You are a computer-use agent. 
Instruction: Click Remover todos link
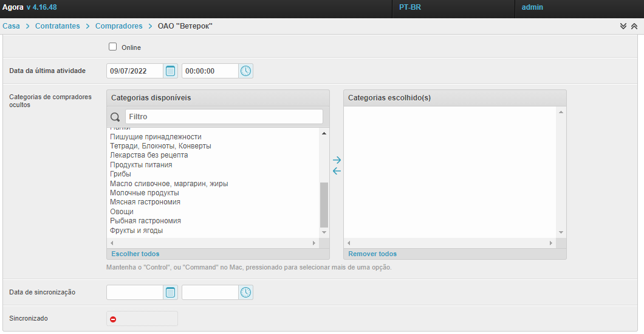coord(372,254)
